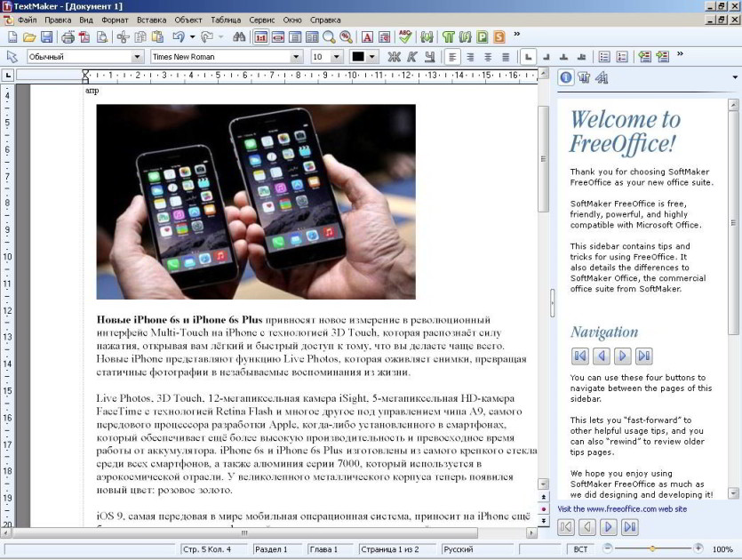Screen dimensions: 742x560
Task: Export document to PDF icon
Action: (x=84, y=37)
